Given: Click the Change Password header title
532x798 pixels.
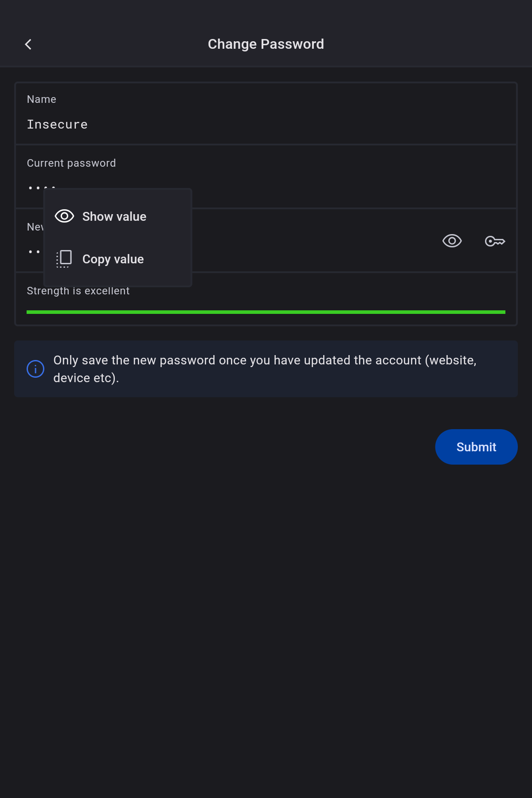Looking at the screenshot, I should pyautogui.click(x=266, y=44).
